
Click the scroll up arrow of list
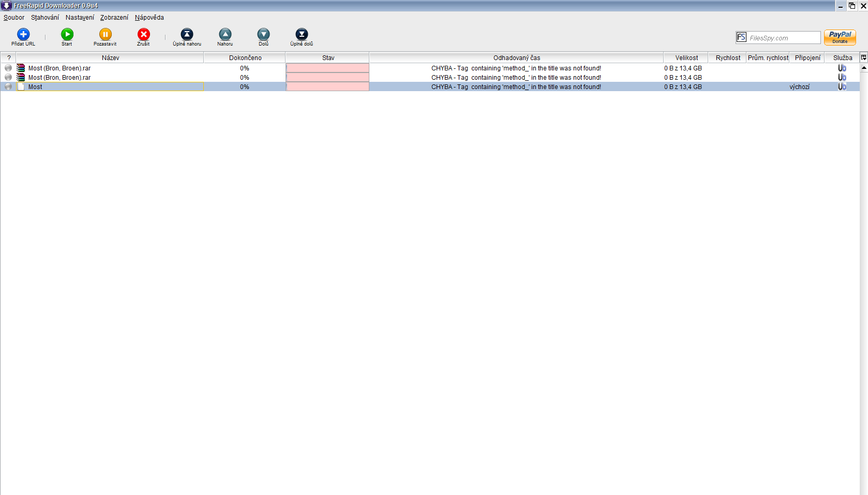(x=863, y=68)
